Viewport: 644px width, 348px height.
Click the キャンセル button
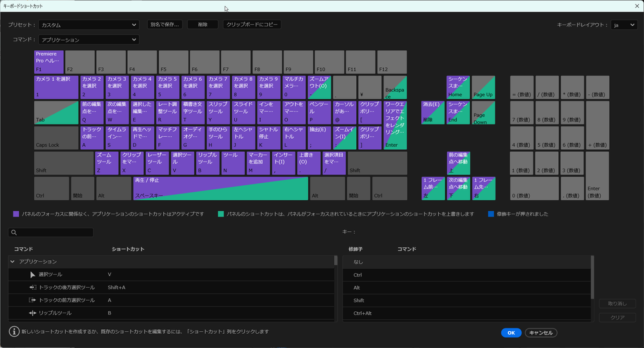click(541, 333)
